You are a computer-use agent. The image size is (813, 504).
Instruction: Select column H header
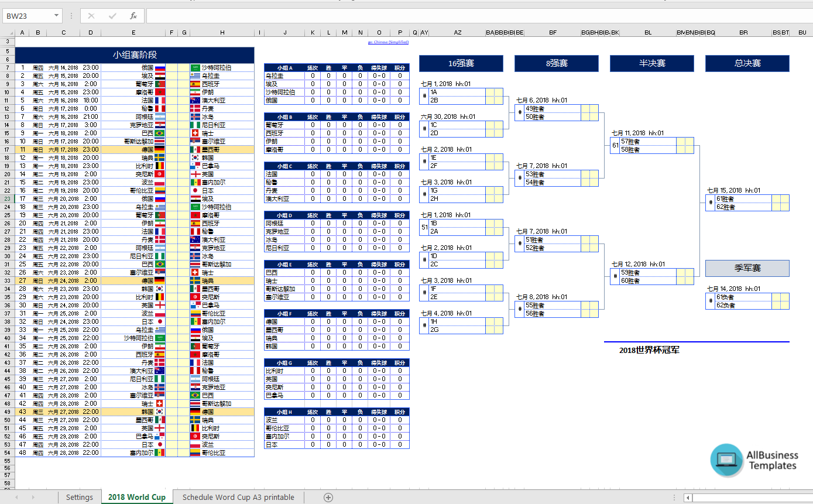click(222, 33)
